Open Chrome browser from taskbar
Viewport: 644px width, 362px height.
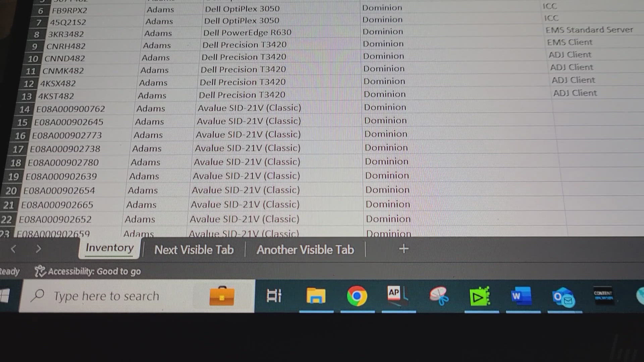(356, 296)
